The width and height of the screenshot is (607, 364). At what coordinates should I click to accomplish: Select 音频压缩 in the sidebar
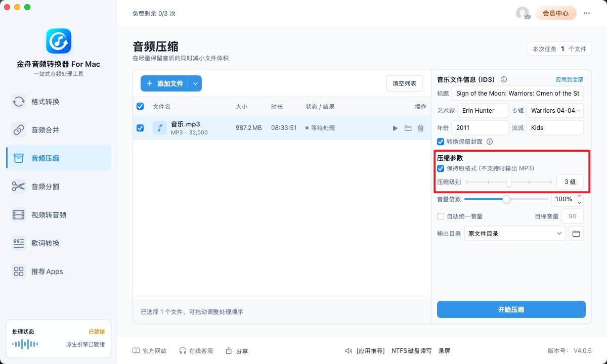click(59, 158)
